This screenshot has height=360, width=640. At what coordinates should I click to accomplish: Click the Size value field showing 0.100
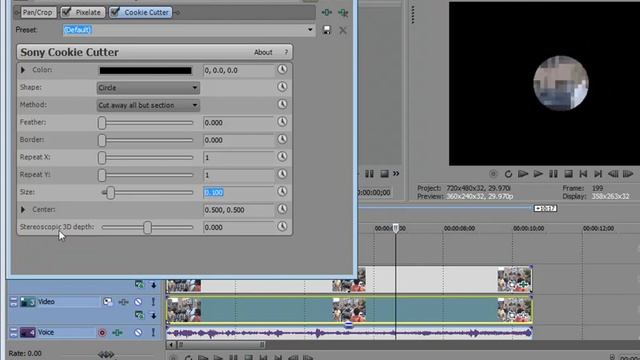[238, 192]
